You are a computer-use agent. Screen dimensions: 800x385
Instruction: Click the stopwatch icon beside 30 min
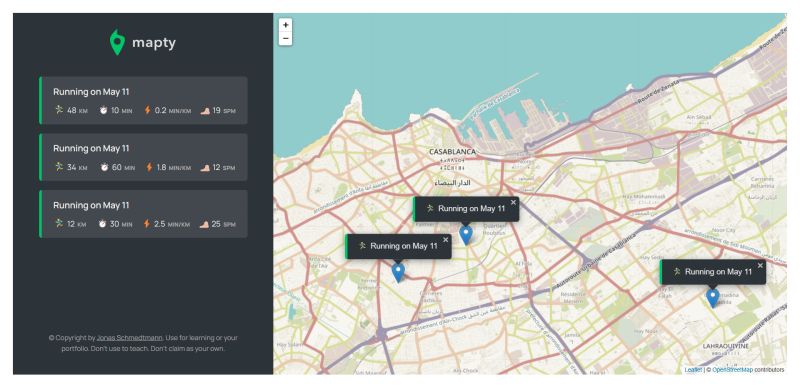coord(103,223)
